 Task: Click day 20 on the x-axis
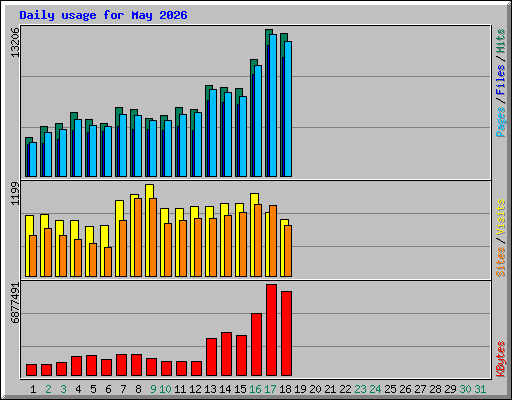point(315,389)
